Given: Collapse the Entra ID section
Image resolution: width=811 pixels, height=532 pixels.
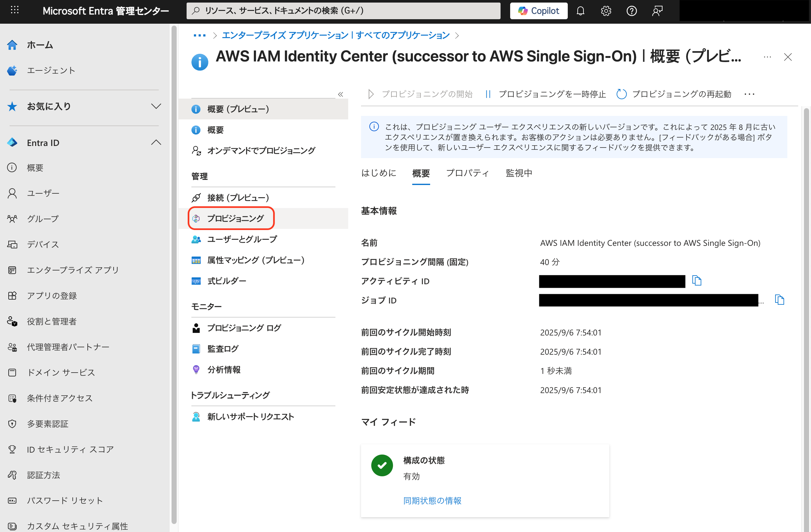Looking at the screenshot, I should click(156, 142).
